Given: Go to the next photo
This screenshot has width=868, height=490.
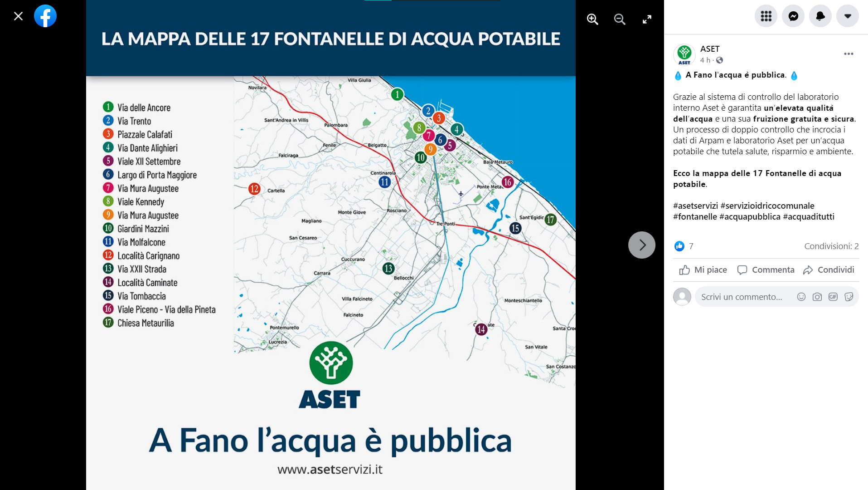Looking at the screenshot, I should 642,245.
